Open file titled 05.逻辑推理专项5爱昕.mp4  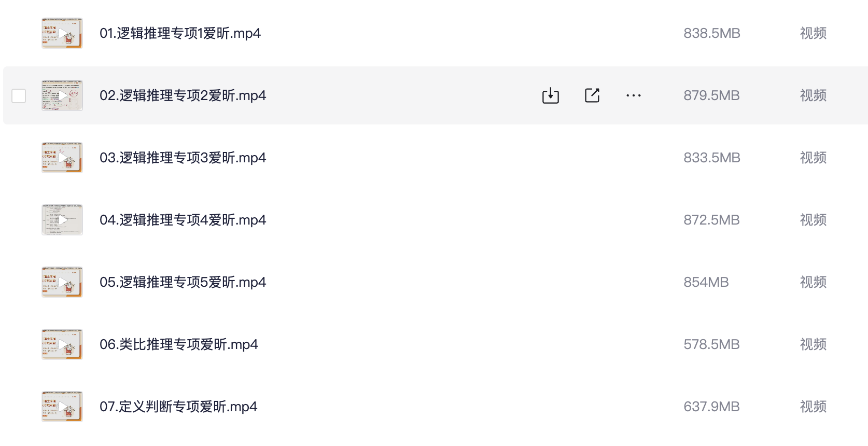(183, 282)
